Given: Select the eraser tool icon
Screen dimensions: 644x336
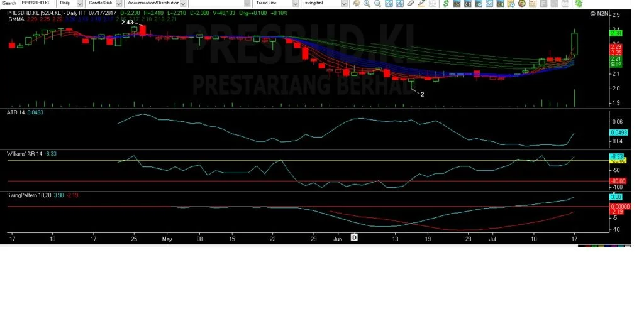Looking at the screenshot, I should pos(411,3).
